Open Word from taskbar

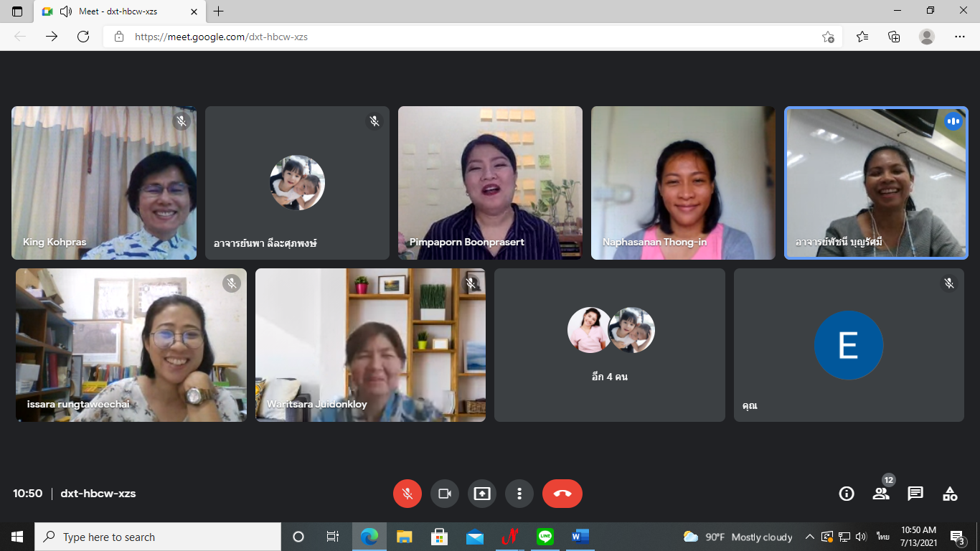(x=580, y=537)
